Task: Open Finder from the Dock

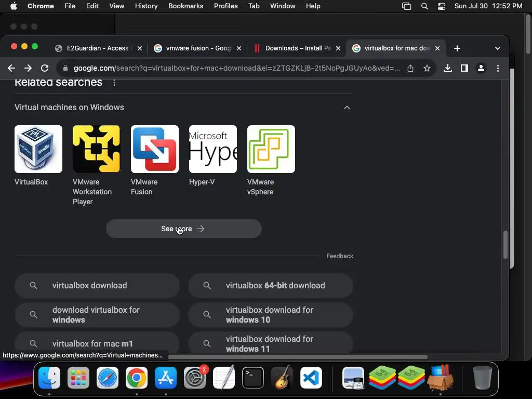Action: tap(49, 378)
